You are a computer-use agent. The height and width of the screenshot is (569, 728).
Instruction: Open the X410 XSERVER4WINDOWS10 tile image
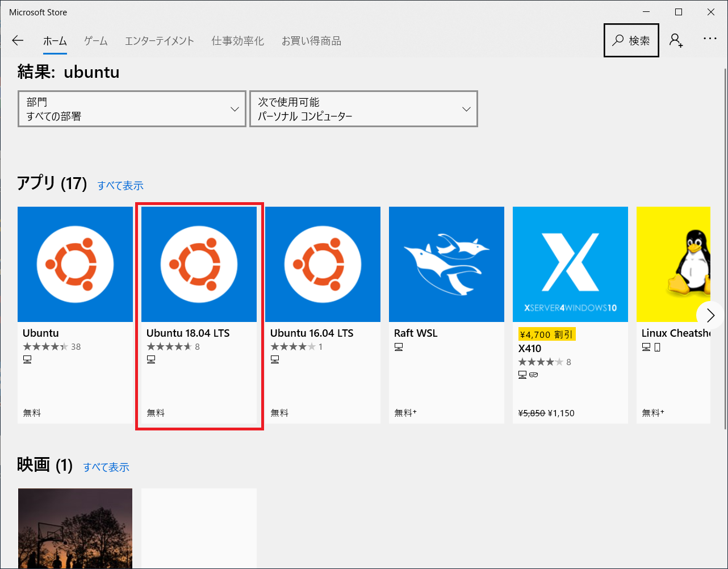tap(570, 265)
